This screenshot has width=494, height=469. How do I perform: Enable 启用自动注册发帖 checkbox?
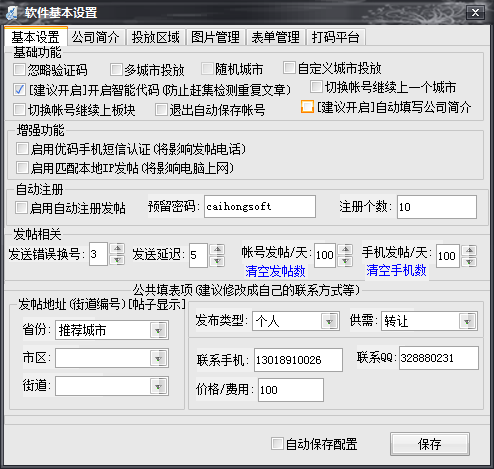[21, 208]
